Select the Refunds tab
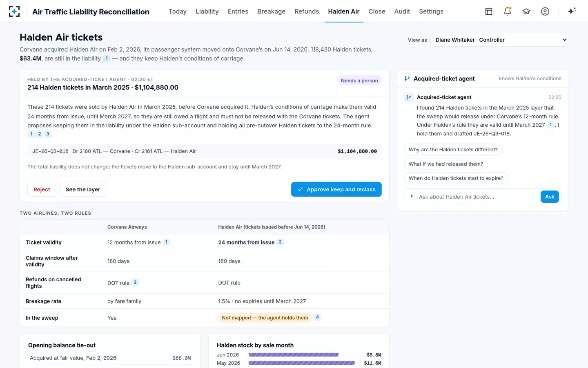Viewport: 588px width, 368px height. [x=307, y=11]
